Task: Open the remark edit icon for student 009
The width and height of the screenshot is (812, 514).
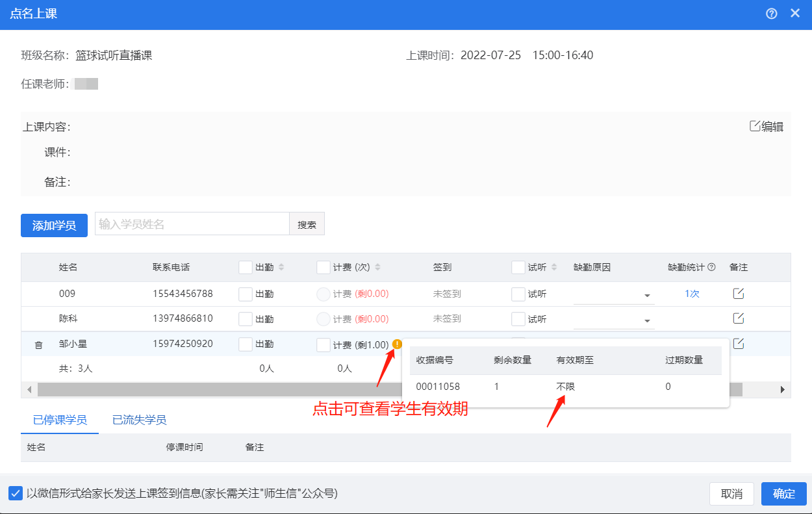Action: click(x=738, y=294)
